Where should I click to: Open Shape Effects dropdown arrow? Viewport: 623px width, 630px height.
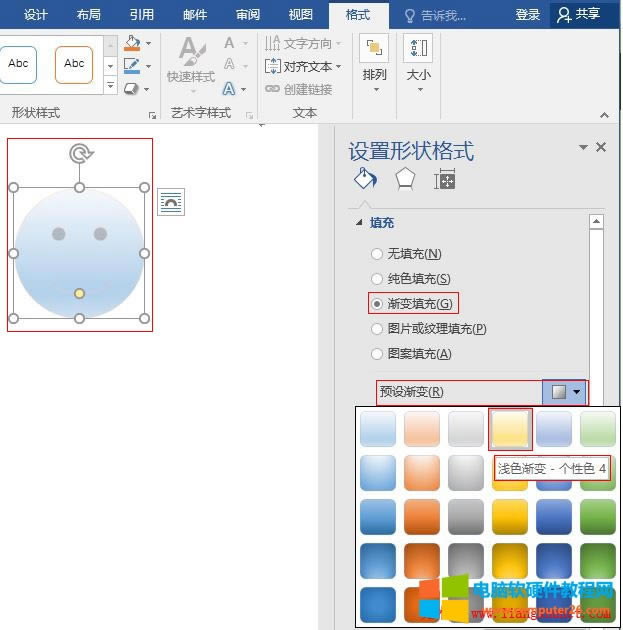147,89
